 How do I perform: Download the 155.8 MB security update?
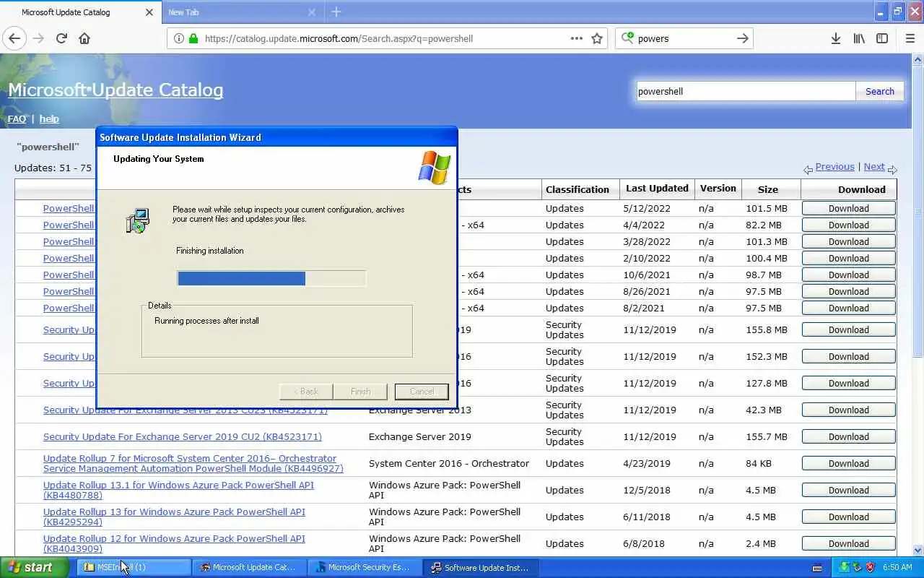(849, 329)
